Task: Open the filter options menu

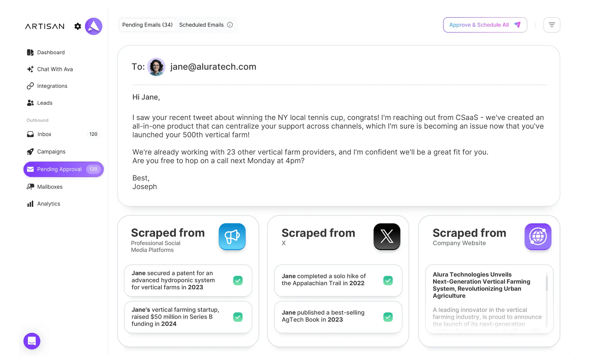Action: (x=552, y=25)
